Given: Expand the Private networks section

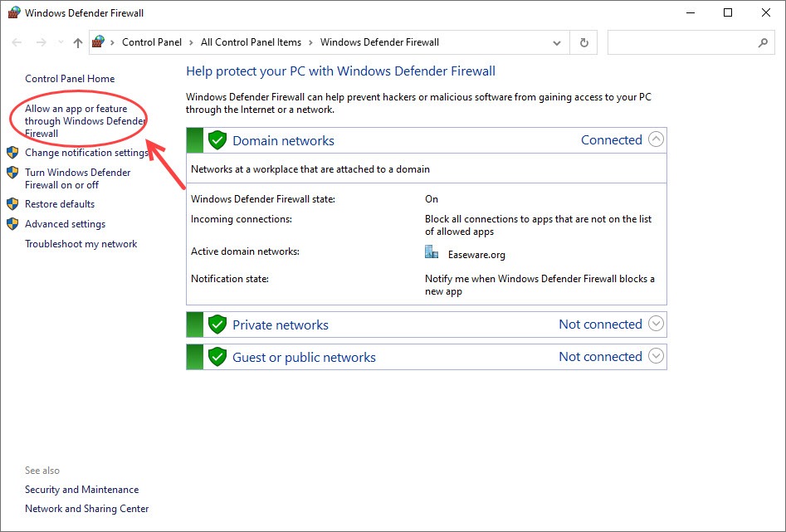Looking at the screenshot, I should (x=656, y=324).
